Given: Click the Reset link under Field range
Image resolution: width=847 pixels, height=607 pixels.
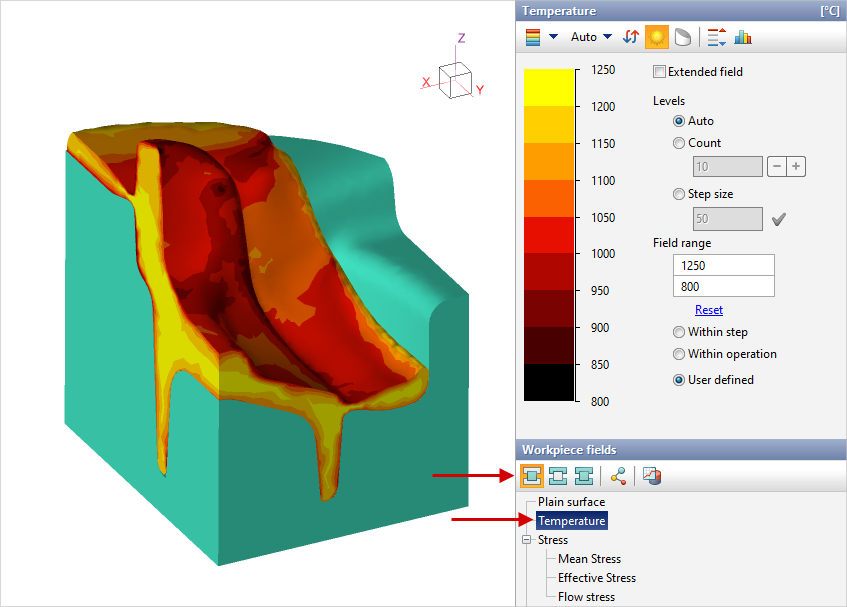Looking at the screenshot, I should [x=709, y=310].
